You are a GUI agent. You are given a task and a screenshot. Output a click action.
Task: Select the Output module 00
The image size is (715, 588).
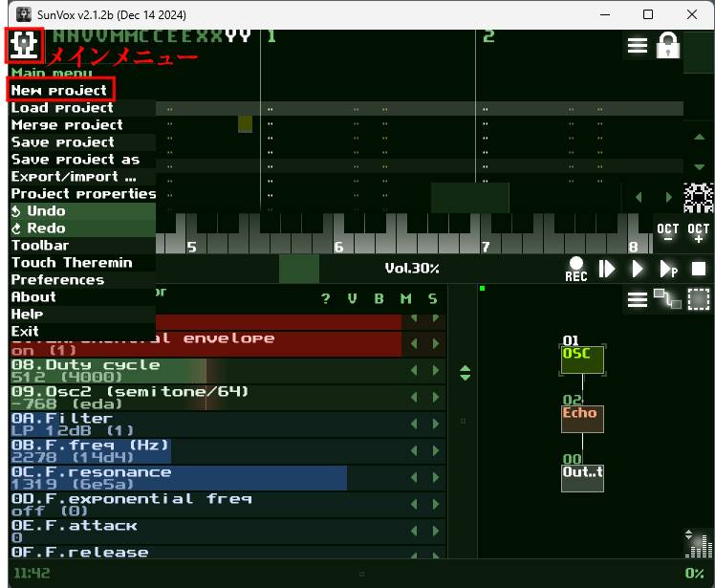coord(582,478)
